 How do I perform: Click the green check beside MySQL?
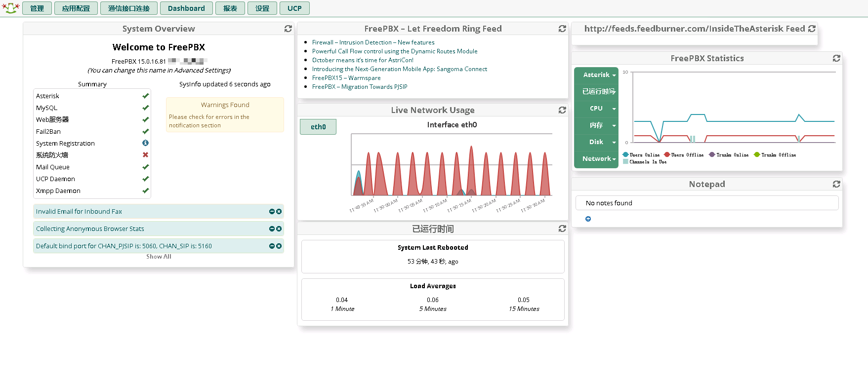[x=145, y=108]
